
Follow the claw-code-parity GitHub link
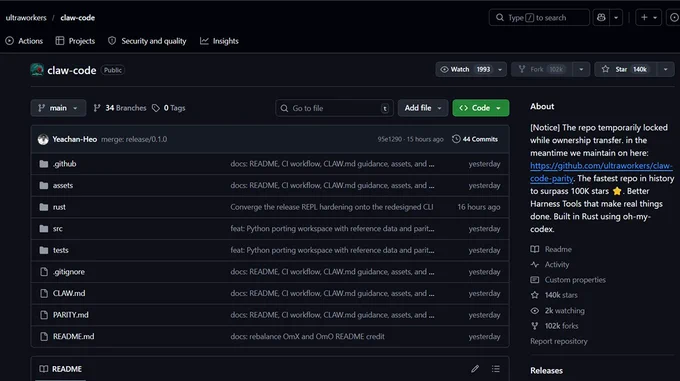click(x=601, y=172)
